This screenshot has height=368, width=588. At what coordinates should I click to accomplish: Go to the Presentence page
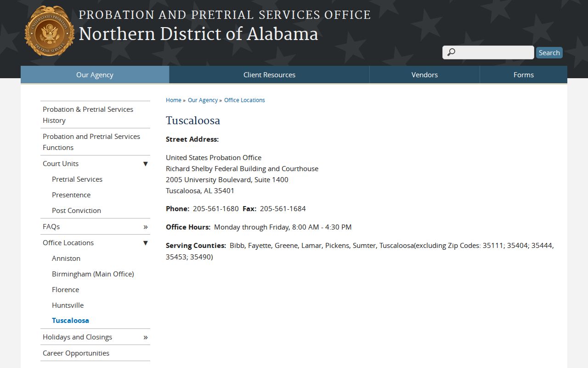[x=71, y=195]
